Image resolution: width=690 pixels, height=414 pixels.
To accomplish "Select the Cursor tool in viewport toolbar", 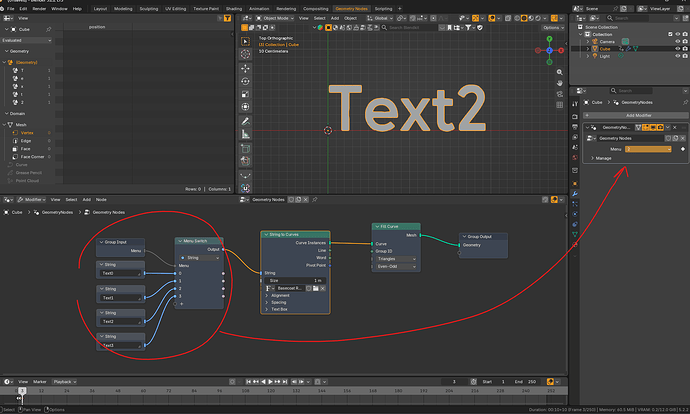I will 246,54.
